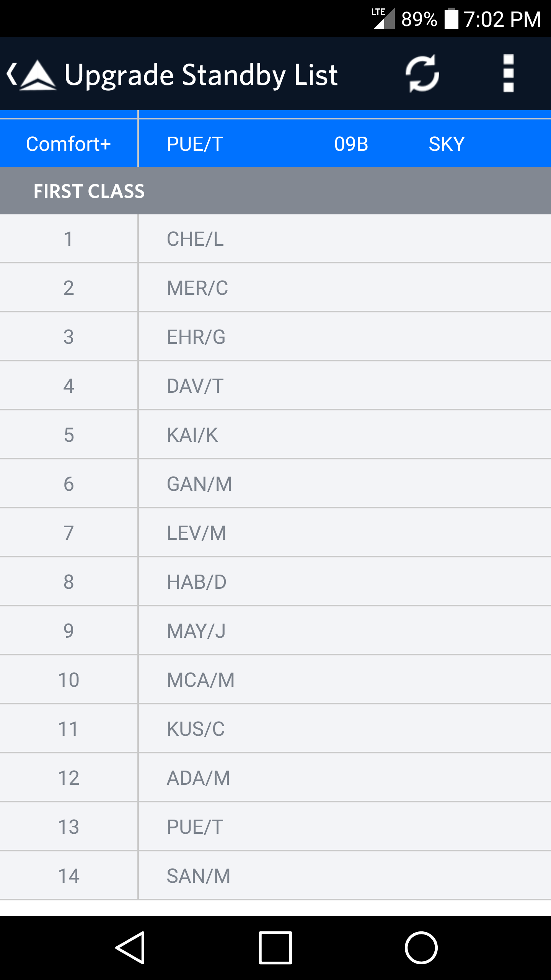
Task: Select the Comfort+ row for PUE/T
Action: (x=275, y=144)
